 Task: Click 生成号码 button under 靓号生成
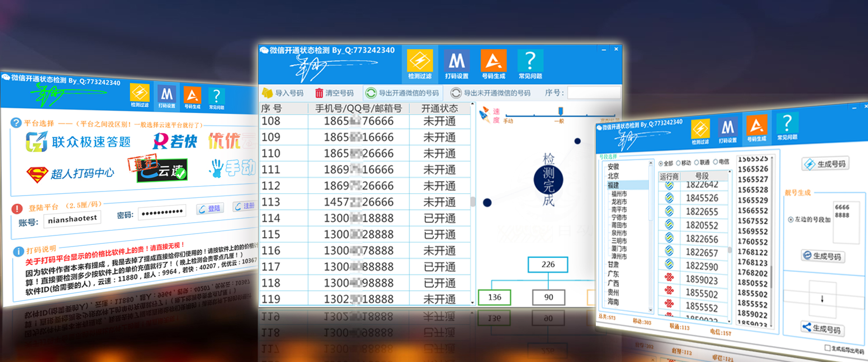[823, 256]
